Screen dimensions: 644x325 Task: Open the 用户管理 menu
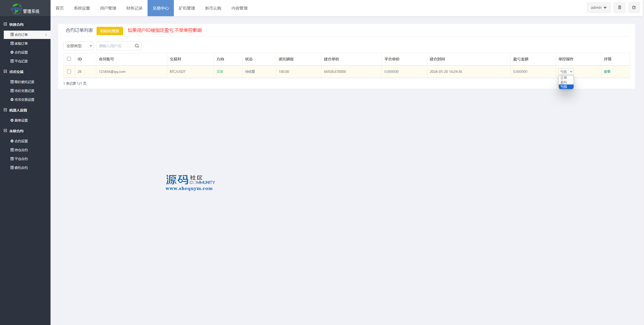click(x=108, y=8)
